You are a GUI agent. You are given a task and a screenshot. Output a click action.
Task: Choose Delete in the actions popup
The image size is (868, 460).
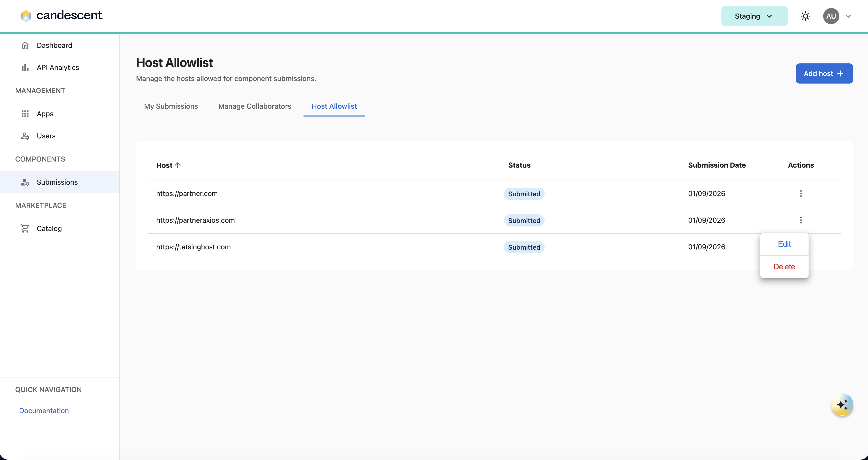(x=784, y=267)
